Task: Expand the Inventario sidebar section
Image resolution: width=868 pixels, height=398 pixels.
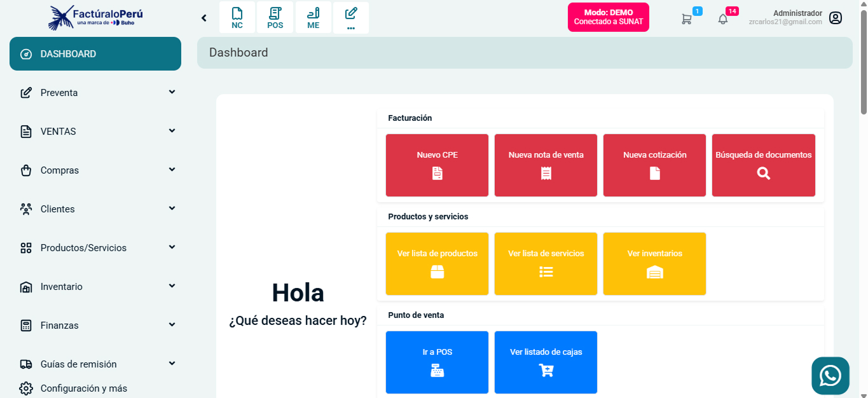Action: pyautogui.click(x=95, y=287)
